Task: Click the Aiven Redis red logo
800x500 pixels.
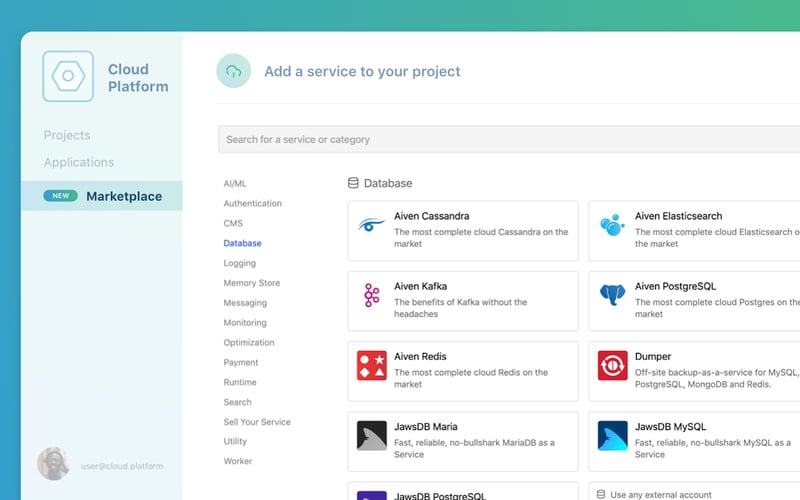Action: tap(371, 365)
